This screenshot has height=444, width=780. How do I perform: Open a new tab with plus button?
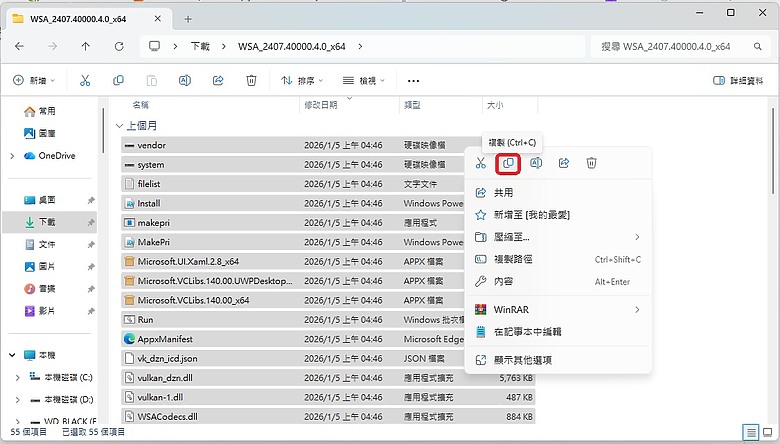(188, 19)
